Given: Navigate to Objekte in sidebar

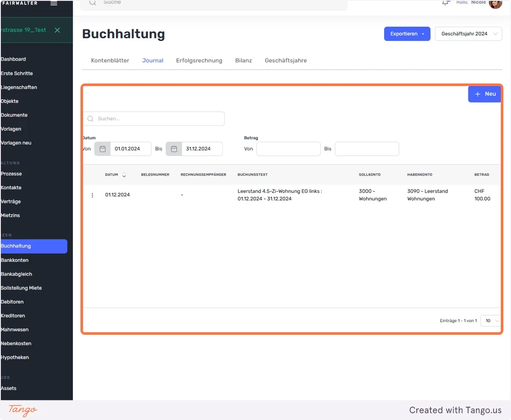Looking at the screenshot, I should pos(9,101).
